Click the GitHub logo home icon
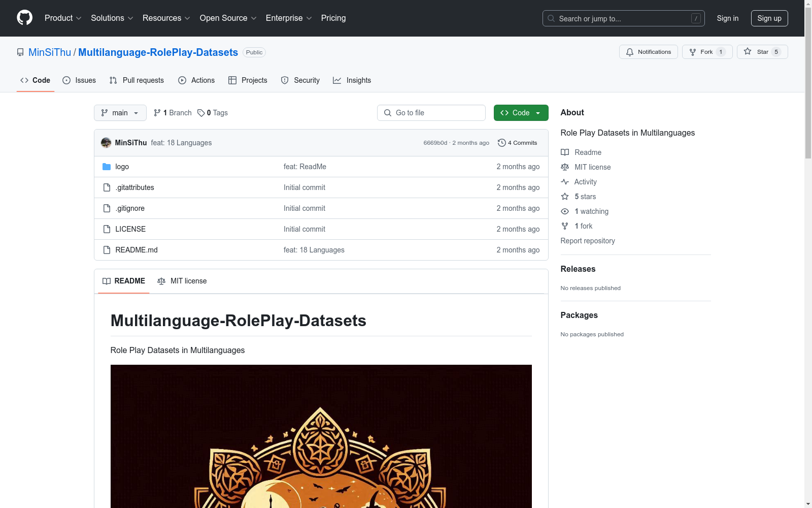812x508 pixels. (24, 18)
